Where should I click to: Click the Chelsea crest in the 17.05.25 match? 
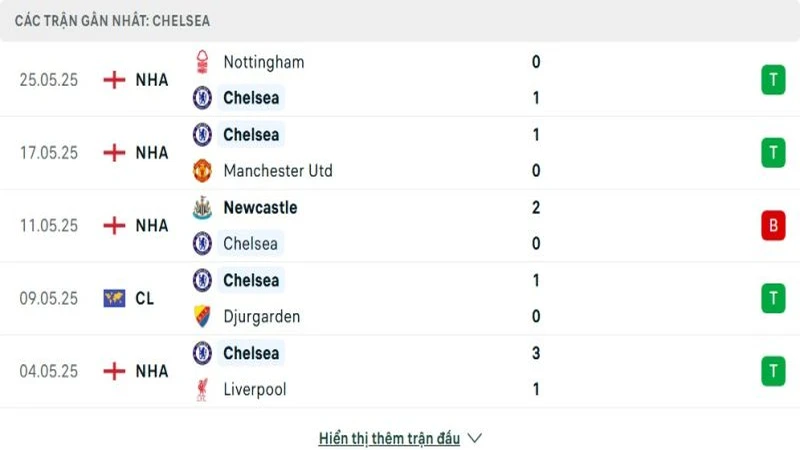point(203,135)
